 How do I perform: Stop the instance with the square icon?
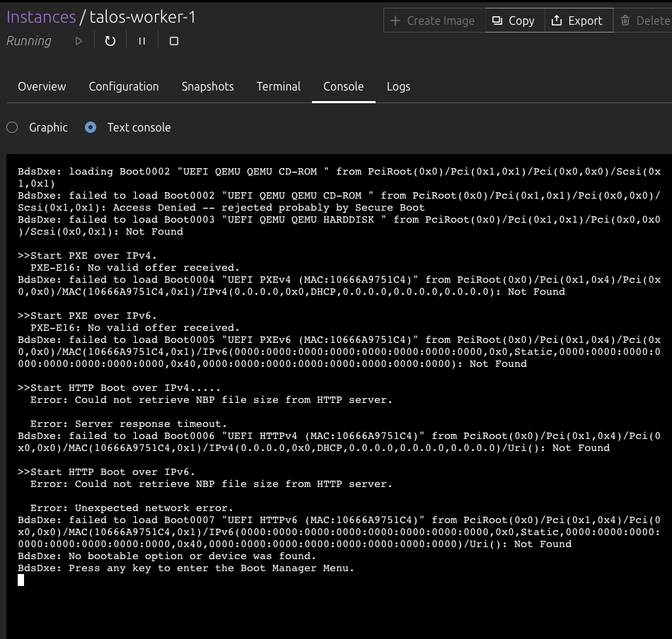(x=173, y=41)
